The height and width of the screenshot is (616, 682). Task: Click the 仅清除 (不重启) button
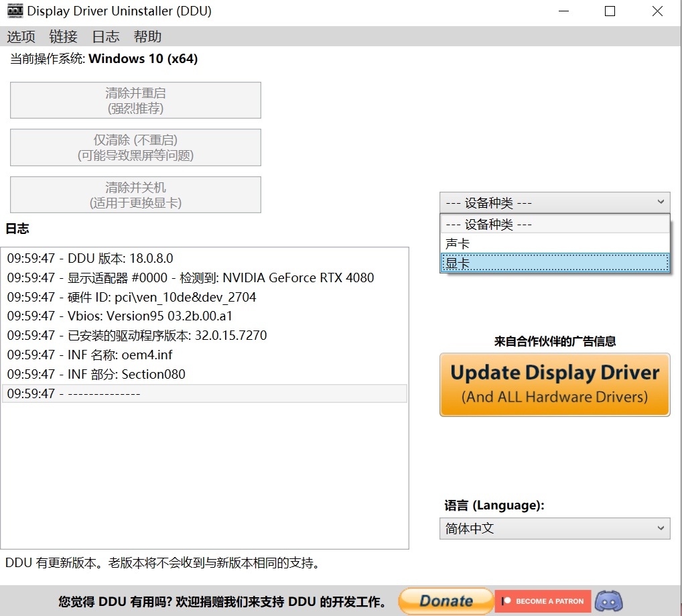click(x=136, y=147)
